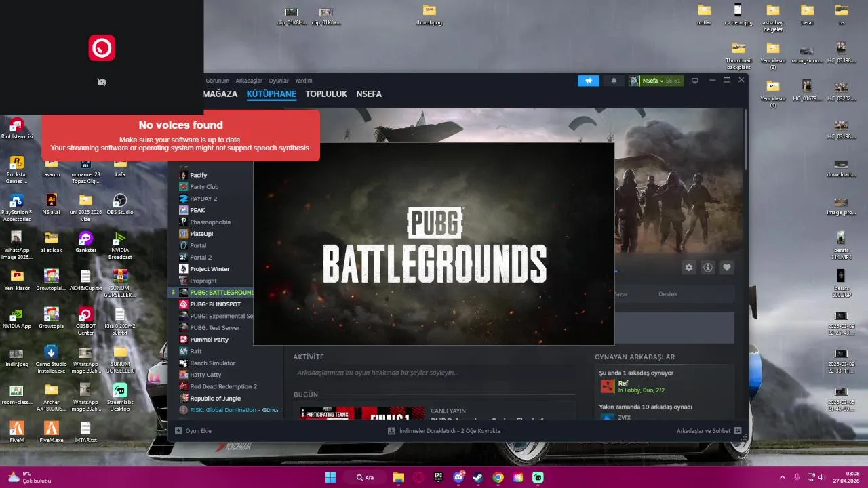Add PUBG to favorites heart icon
Viewport: 868px width, 488px height.
727,268
